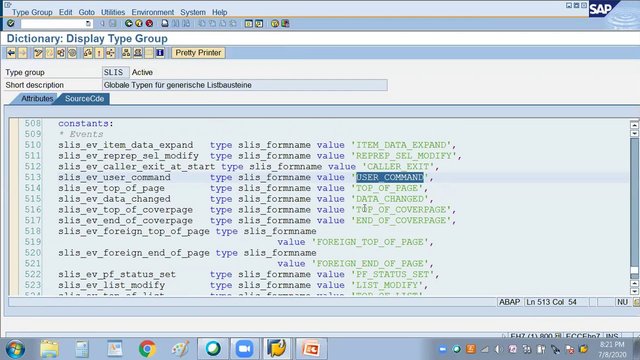Click the yellow Help question mark icon
This screenshot has width=640, height=360.
coord(275,24)
